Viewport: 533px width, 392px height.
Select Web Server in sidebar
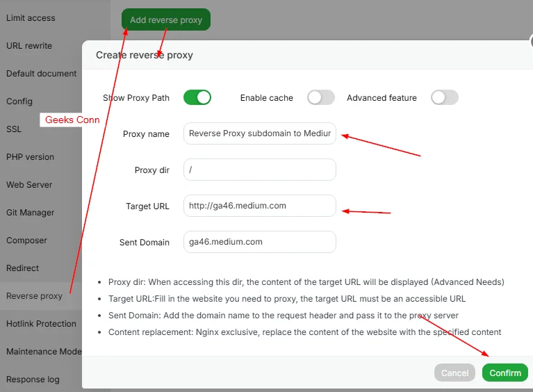click(29, 185)
